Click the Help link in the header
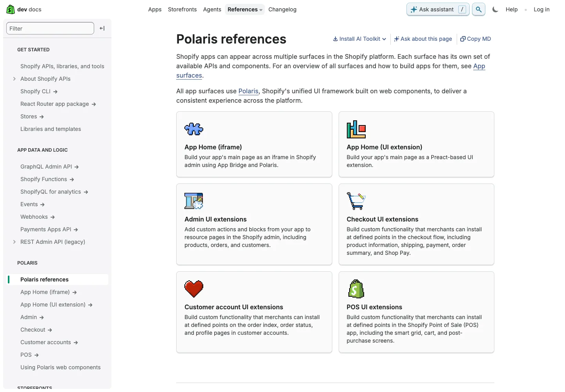 pos(512,9)
